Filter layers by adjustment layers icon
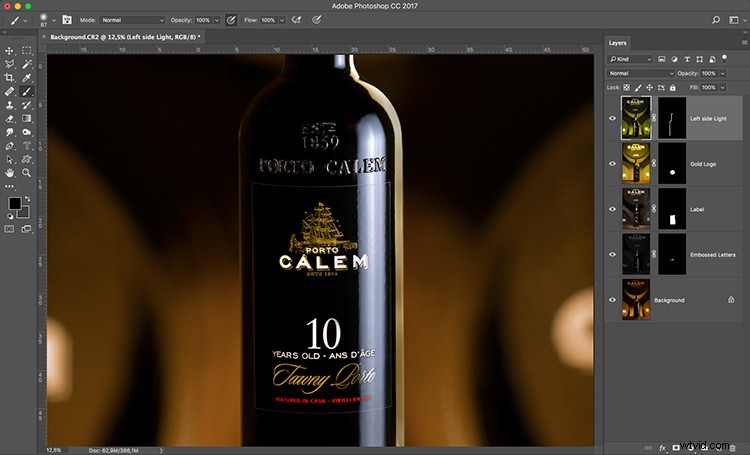The image size is (750, 455). [674, 59]
